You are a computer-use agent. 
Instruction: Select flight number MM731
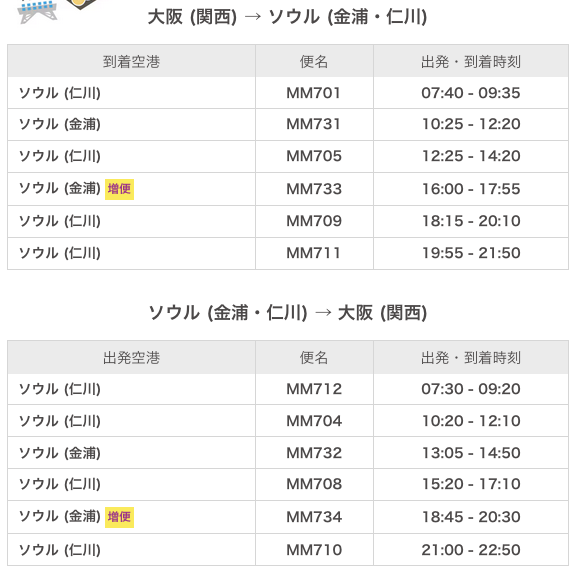[314, 124]
